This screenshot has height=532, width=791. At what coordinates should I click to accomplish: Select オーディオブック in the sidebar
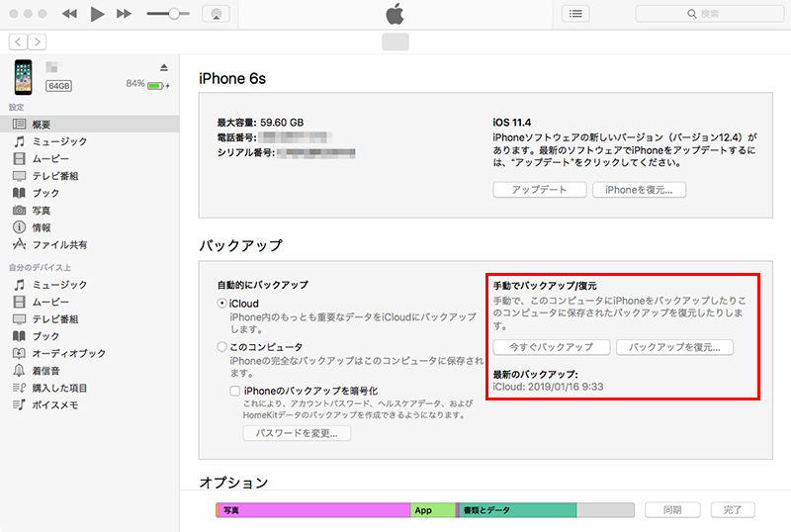coord(89,353)
